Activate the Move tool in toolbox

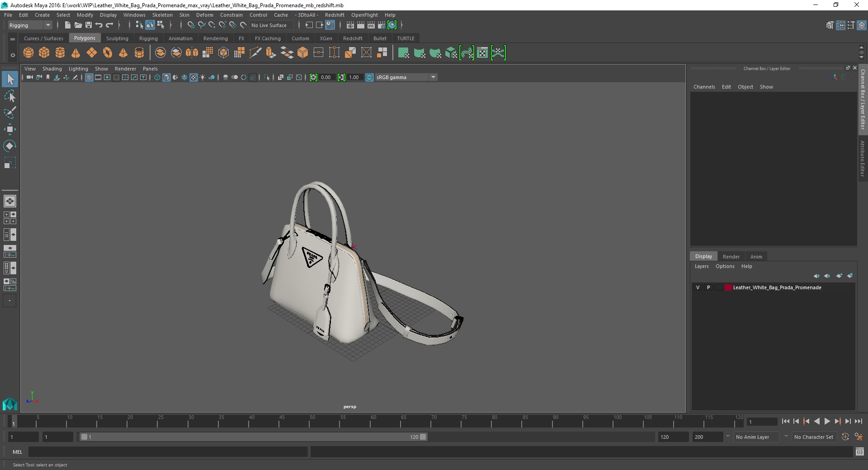pyautogui.click(x=10, y=129)
